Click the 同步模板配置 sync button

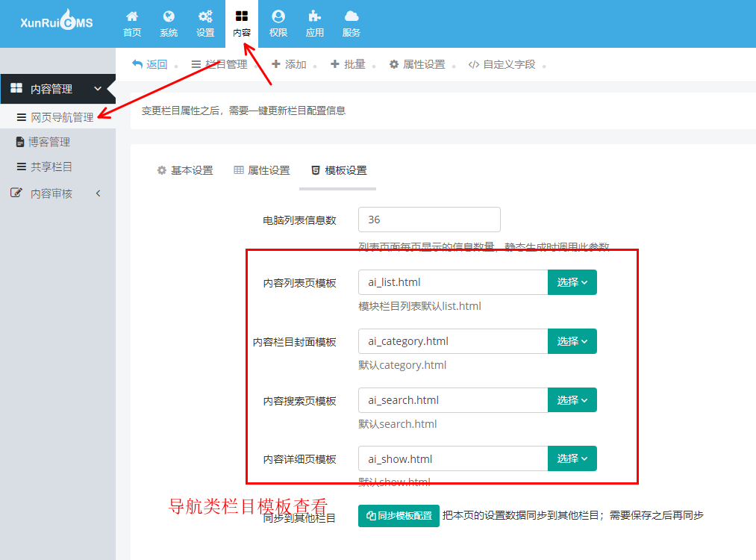(399, 515)
